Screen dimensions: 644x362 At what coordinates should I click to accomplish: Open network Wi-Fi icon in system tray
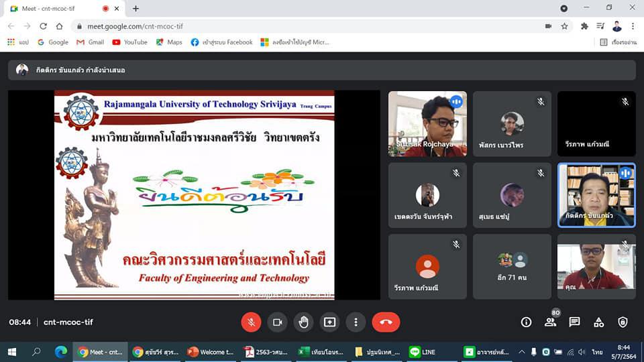point(570,352)
